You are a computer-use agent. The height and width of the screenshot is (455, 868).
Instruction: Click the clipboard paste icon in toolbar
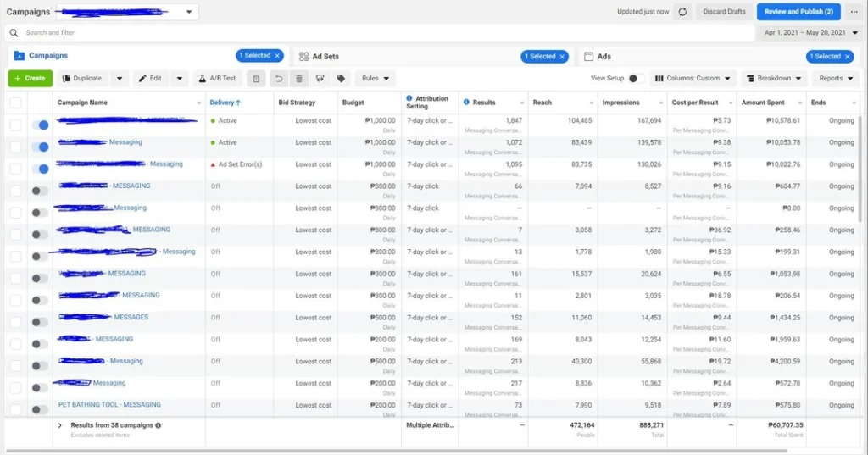click(256, 79)
